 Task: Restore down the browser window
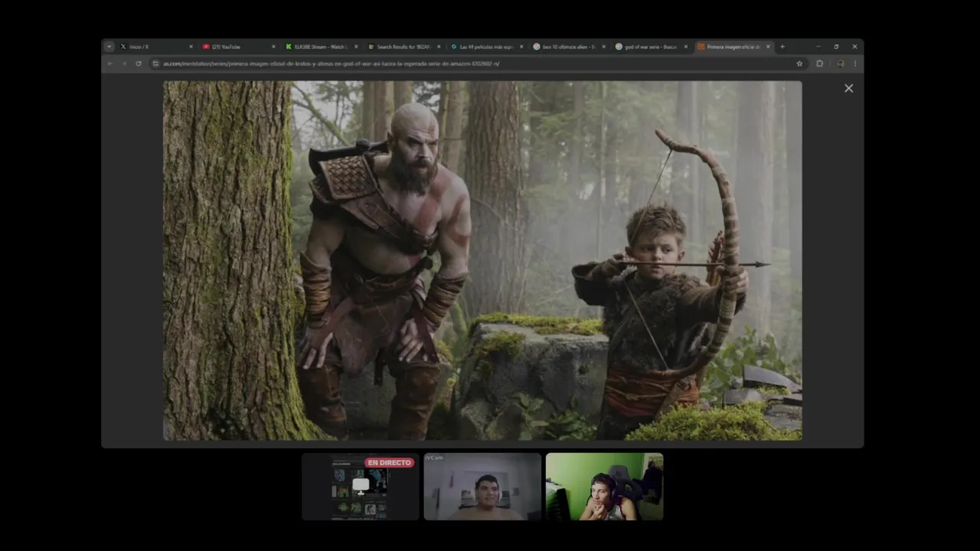[x=836, y=47]
